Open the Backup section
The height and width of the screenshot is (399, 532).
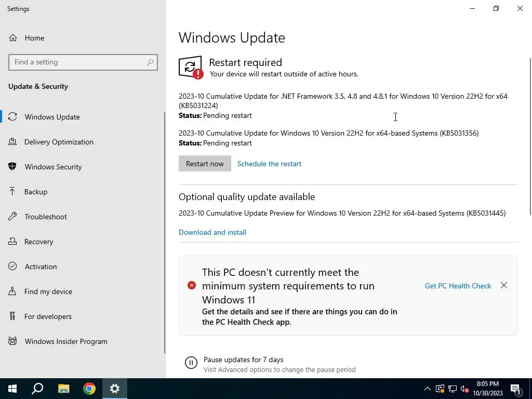pos(83,192)
